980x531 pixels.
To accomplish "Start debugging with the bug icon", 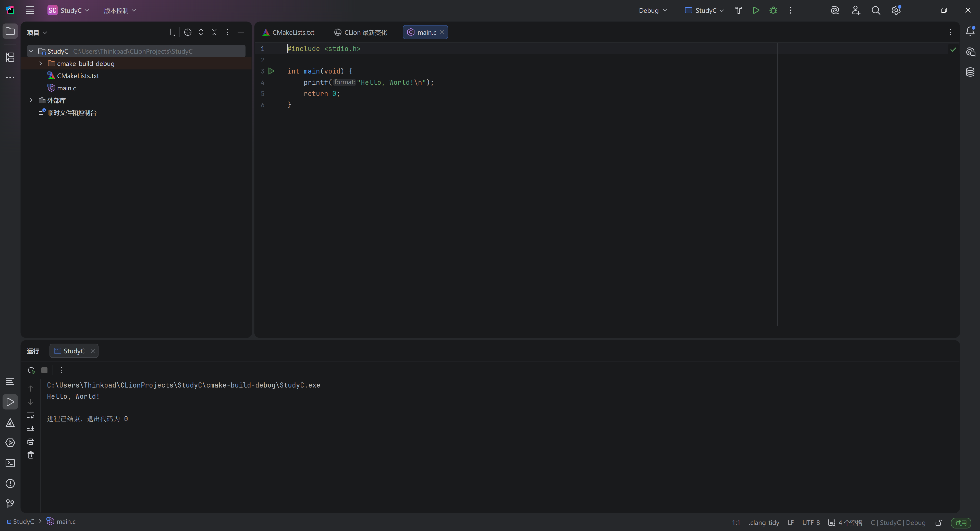I will (773, 10).
